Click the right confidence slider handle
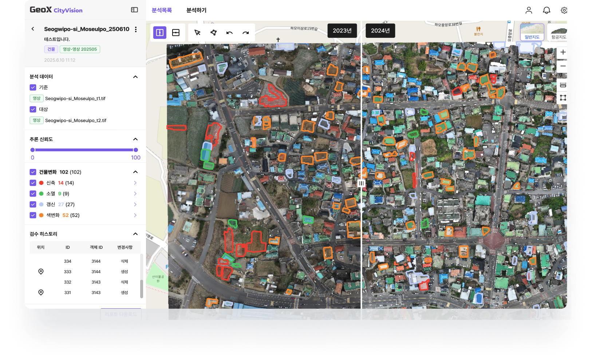The height and width of the screenshot is (364, 592). click(136, 150)
